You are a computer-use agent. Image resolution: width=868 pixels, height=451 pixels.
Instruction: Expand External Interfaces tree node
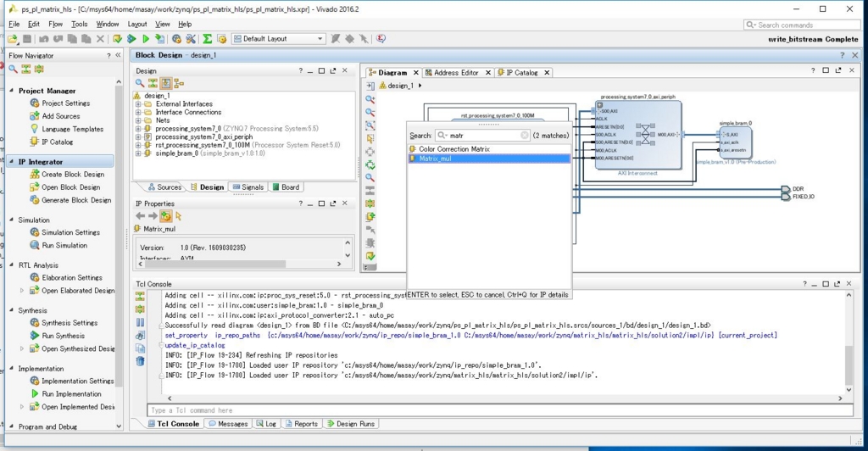point(138,104)
